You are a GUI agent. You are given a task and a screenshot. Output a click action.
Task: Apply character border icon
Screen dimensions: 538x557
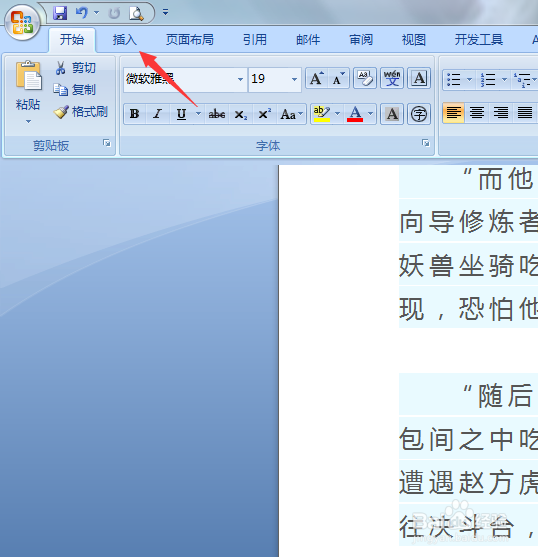[x=419, y=79]
